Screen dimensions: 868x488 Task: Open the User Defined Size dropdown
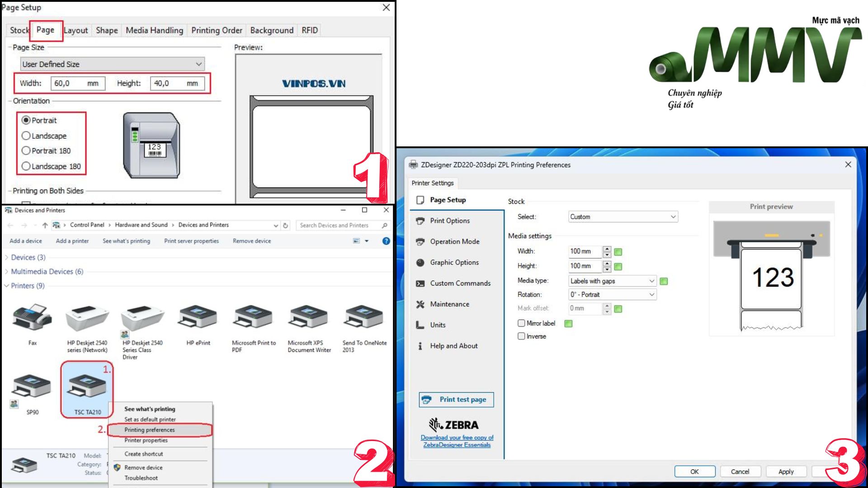click(x=112, y=64)
